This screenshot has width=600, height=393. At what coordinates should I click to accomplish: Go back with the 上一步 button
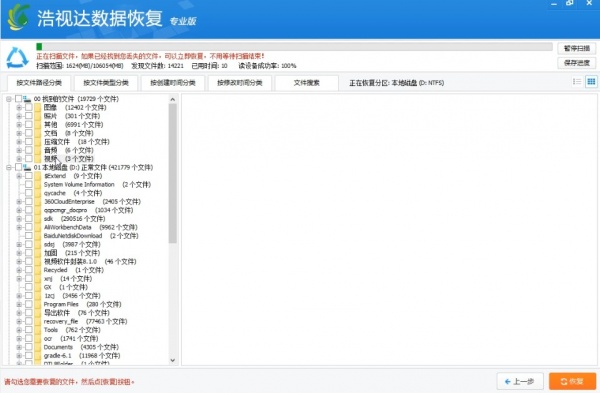pos(520,381)
